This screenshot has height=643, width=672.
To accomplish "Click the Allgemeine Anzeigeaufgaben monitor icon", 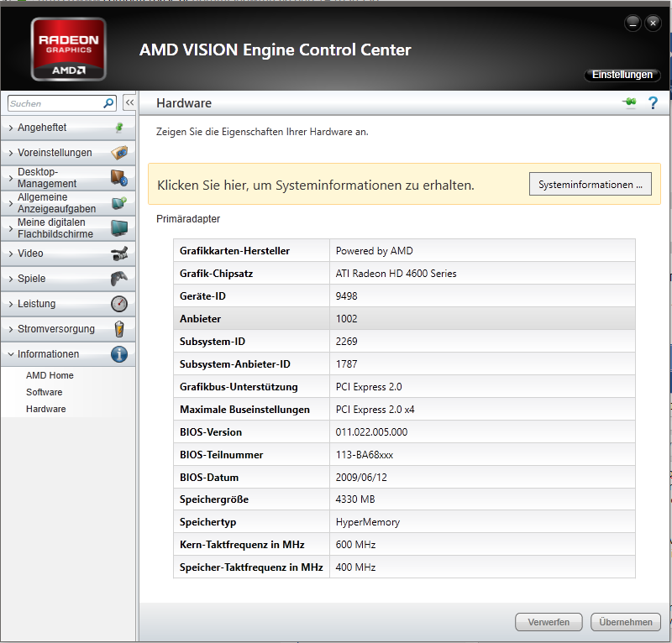I will (119, 202).
